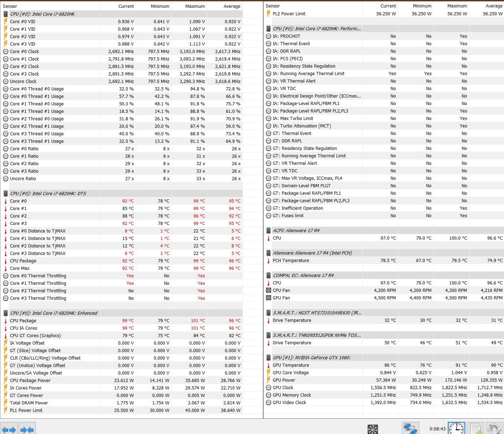Start logging with the sheet-plus icon

coord(476,428)
